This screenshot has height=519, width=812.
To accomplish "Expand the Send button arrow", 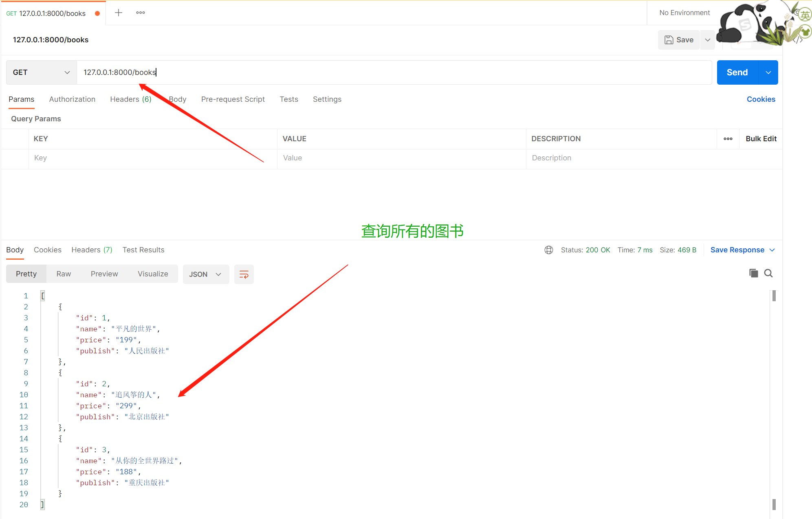I will 768,72.
